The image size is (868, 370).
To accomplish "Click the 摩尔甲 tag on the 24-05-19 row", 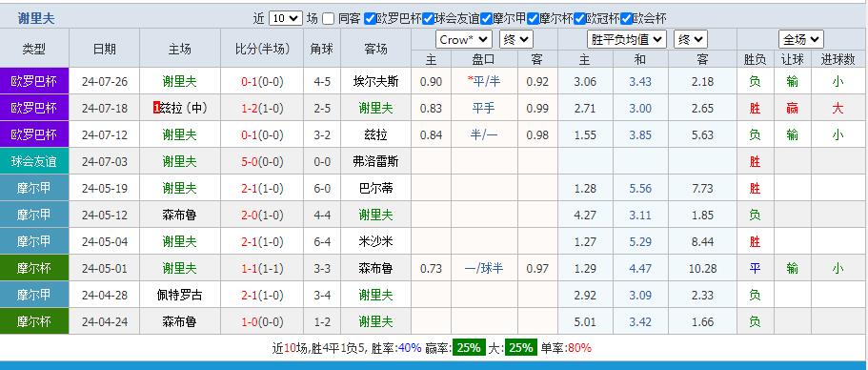I will [34, 188].
